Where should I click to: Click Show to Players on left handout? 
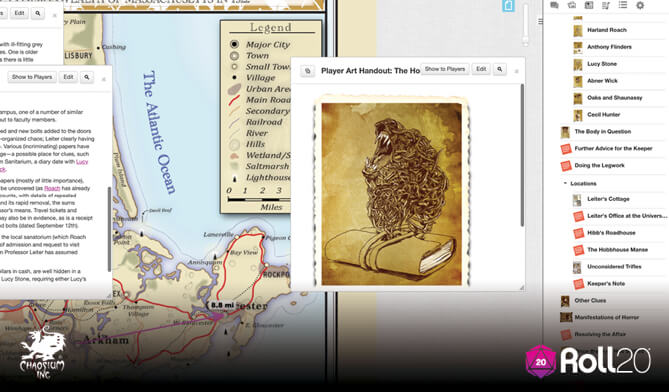[x=32, y=77]
